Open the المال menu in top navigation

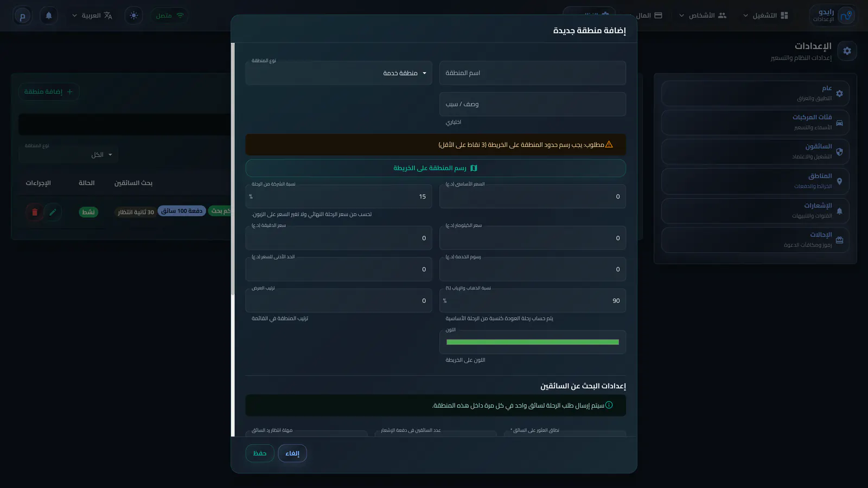(x=649, y=16)
